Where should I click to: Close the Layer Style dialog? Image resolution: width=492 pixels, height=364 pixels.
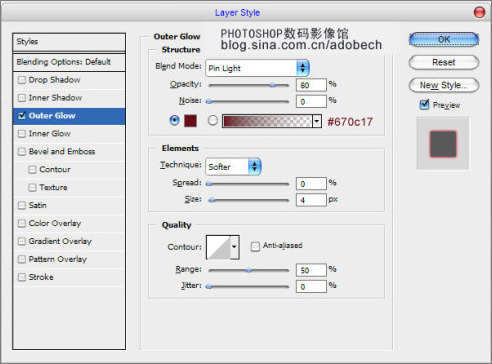479,13
